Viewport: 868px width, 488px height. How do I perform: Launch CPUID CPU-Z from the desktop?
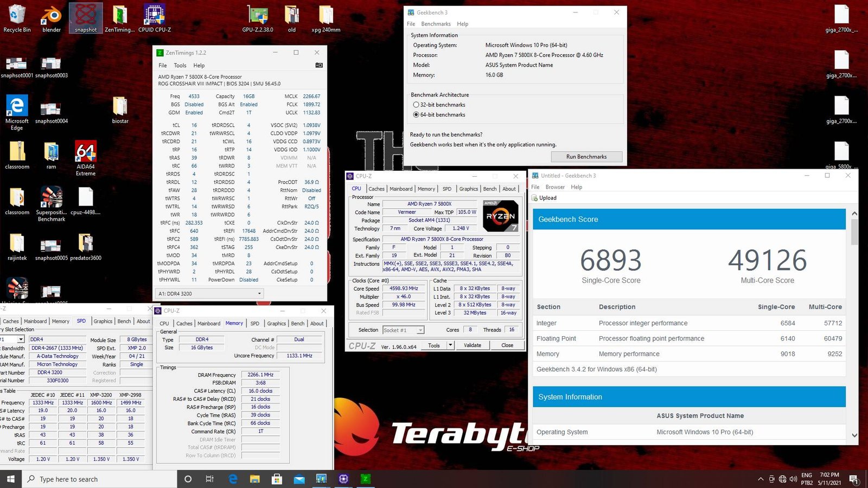click(x=155, y=19)
